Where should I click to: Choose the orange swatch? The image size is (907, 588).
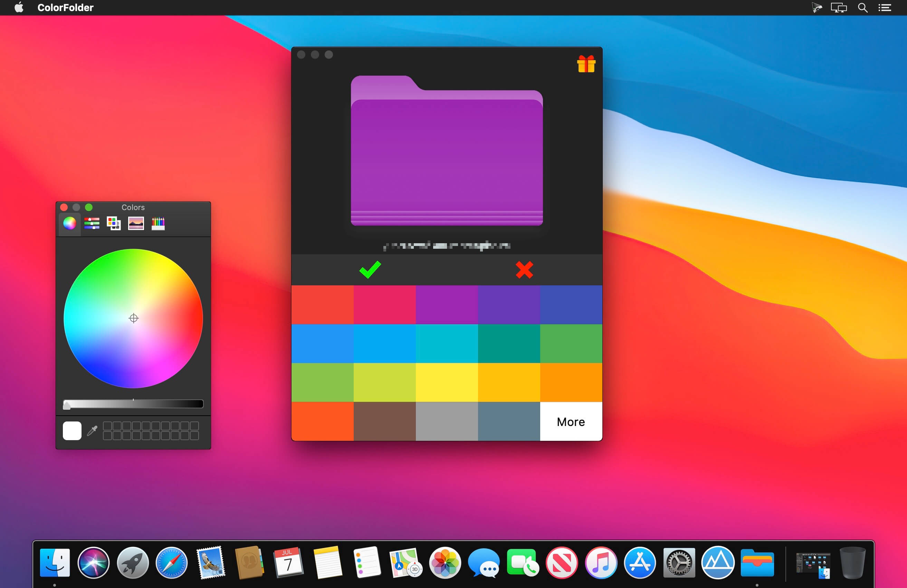pos(571,382)
